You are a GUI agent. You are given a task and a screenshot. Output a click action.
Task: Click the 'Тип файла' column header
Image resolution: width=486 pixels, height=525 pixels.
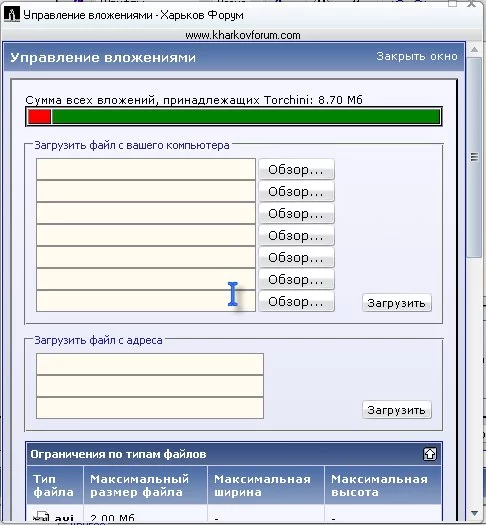pyautogui.click(x=55, y=485)
